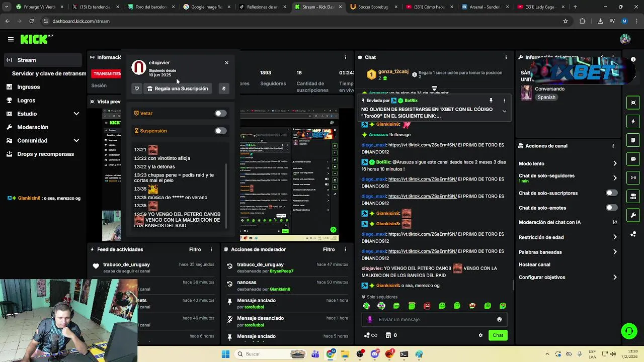Open the emoji picker in message box
The image size is (644, 362).
[x=499, y=319]
